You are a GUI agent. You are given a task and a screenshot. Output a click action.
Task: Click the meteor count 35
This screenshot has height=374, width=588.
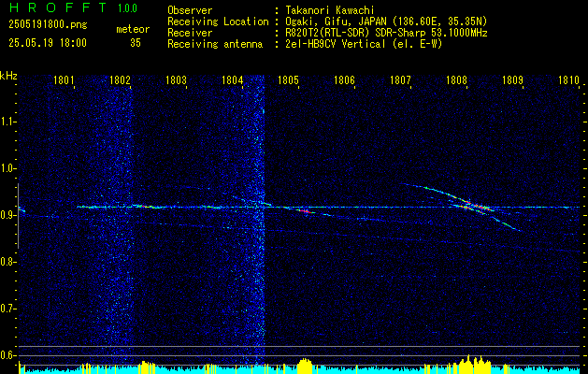click(136, 43)
